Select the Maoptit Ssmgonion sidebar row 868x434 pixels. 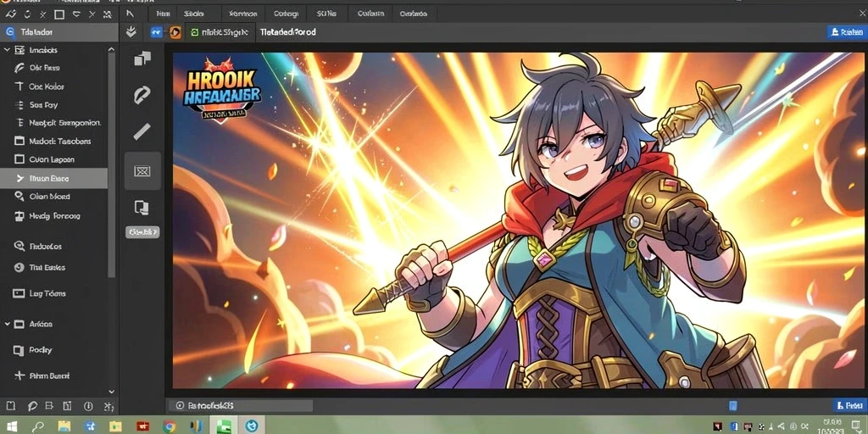point(55,123)
